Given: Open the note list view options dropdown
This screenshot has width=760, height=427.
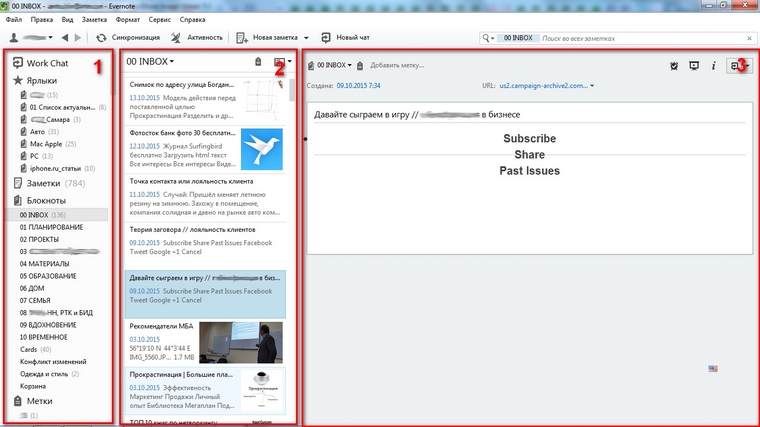Looking at the screenshot, I should pyautogui.click(x=283, y=62).
